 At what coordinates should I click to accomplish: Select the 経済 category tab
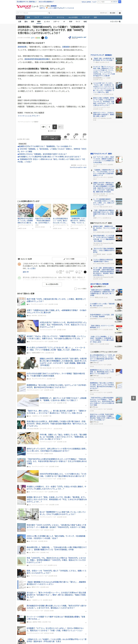[x=39, y=22]
